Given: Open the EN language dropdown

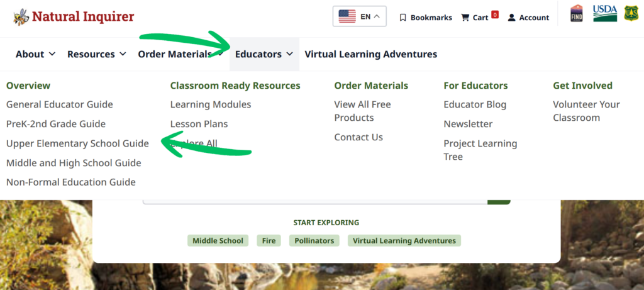Looking at the screenshot, I should pyautogui.click(x=359, y=16).
